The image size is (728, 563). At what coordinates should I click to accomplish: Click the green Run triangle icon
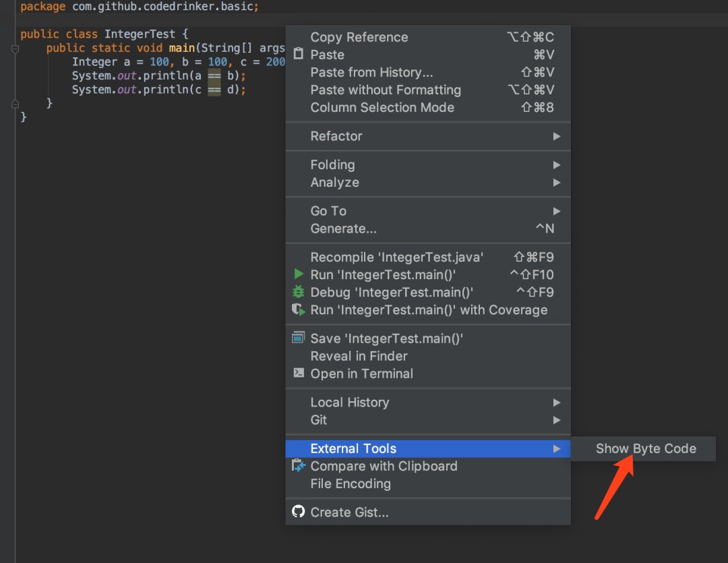(299, 274)
